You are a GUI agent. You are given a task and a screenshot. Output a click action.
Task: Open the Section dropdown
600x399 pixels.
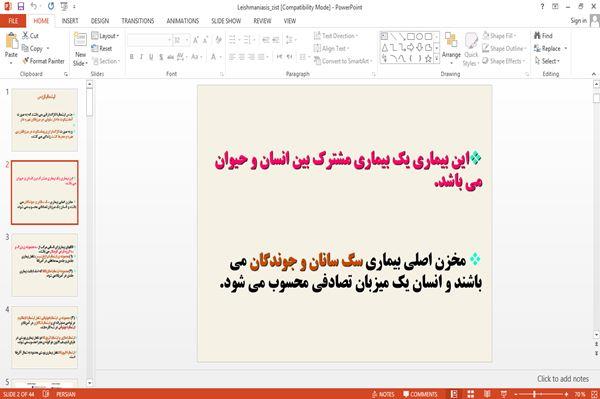(x=106, y=61)
